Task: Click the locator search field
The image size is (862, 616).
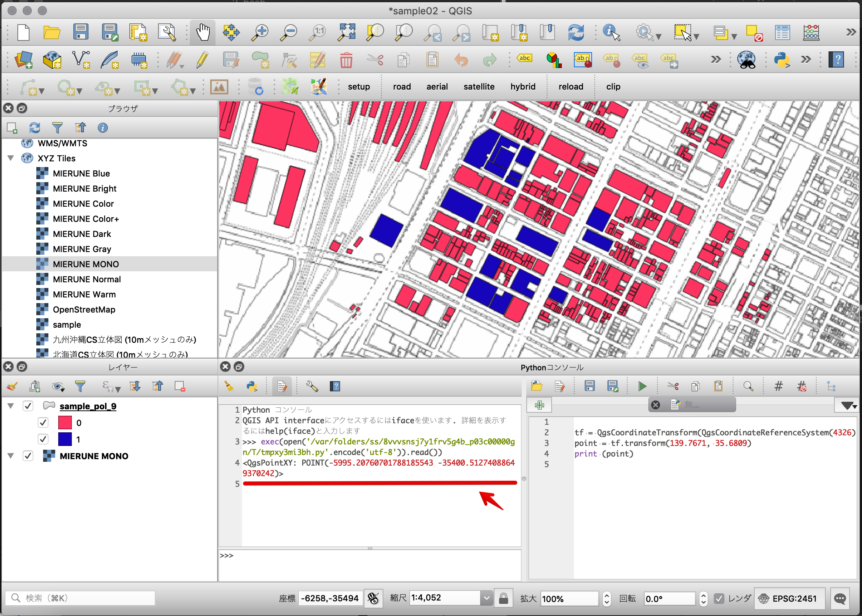Action: click(80, 598)
